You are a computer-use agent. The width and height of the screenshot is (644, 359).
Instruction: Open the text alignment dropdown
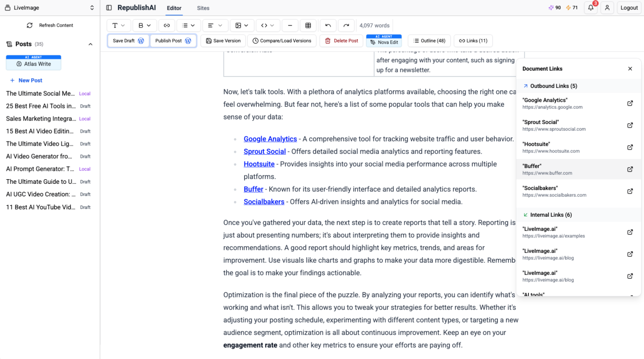(x=215, y=26)
